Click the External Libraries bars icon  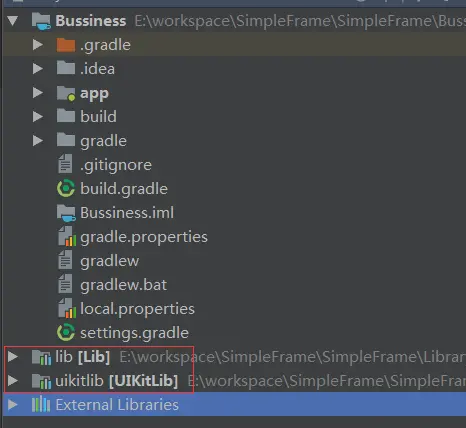click(x=41, y=405)
